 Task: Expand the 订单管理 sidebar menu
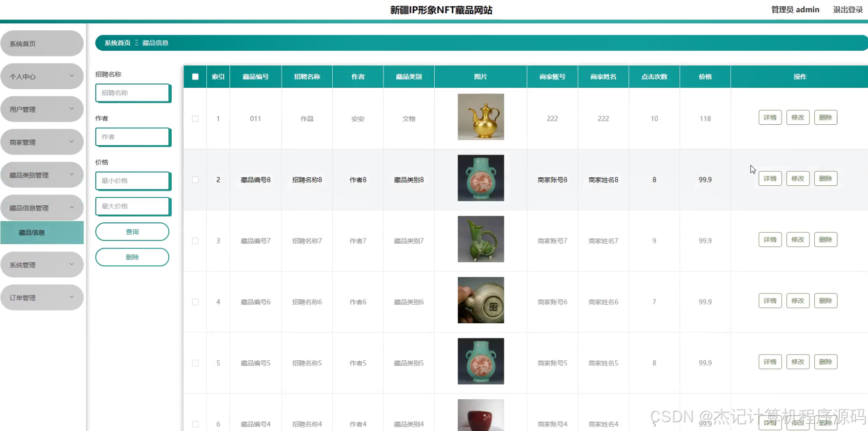[x=42, y=297]
